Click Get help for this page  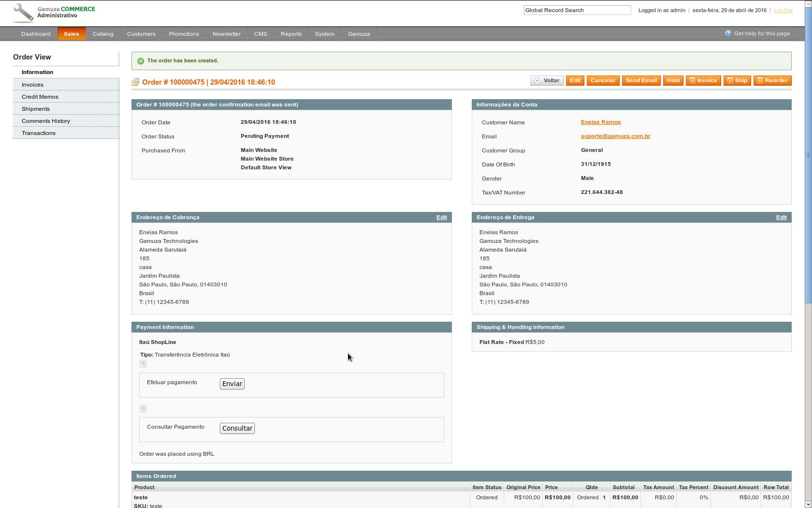(x=762, y=33)
